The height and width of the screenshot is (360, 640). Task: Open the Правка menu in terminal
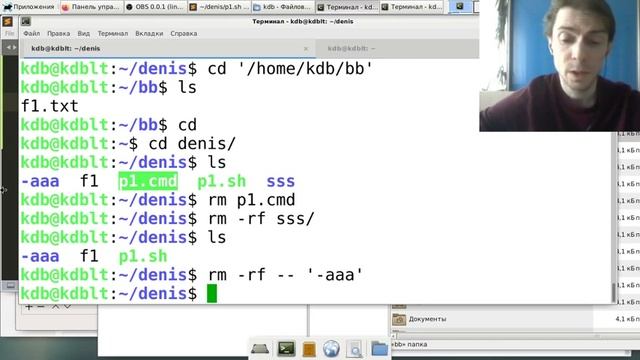point(58,33)
